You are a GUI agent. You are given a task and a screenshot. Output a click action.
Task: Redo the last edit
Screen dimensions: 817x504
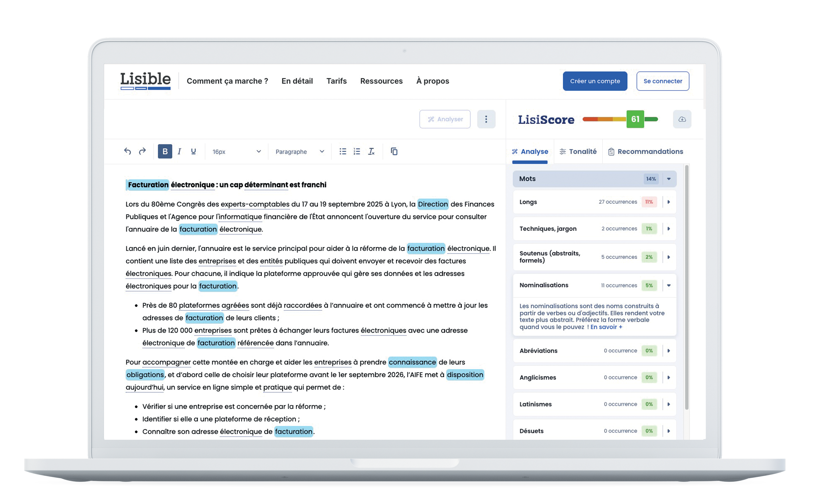click(x=142, y=152)
